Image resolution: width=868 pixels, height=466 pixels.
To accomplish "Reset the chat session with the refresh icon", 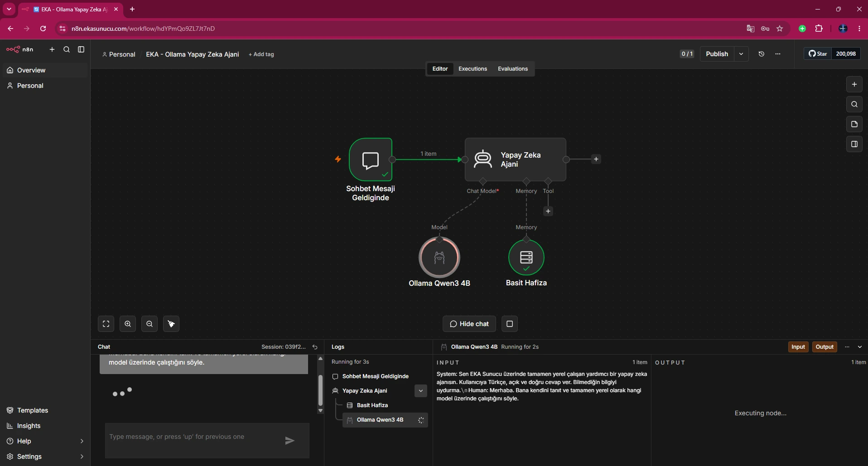I will pos(315,347).
